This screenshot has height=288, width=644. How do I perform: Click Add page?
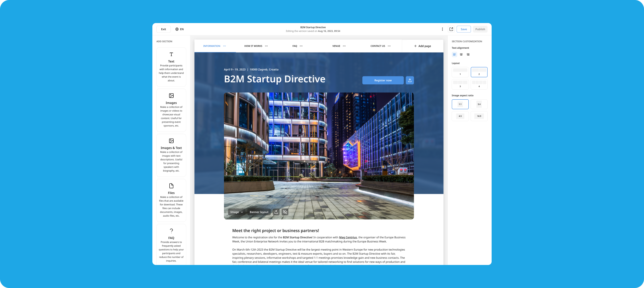422,46
